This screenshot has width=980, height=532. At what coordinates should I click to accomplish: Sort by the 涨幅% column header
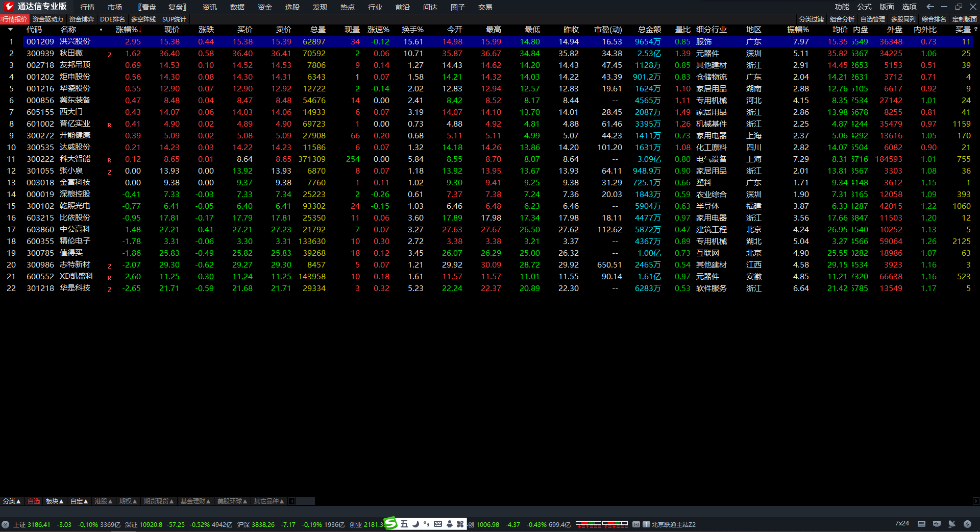[128, 30]
